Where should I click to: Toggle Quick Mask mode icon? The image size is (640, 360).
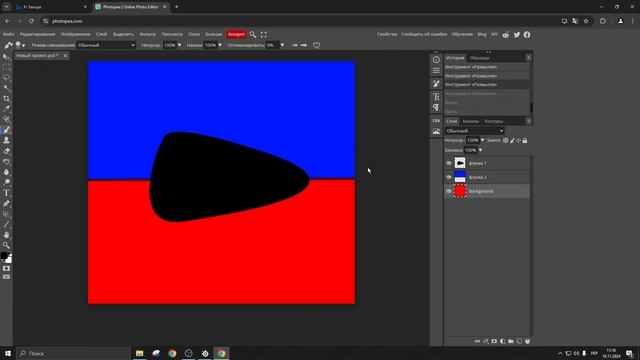tap(6, 269)
